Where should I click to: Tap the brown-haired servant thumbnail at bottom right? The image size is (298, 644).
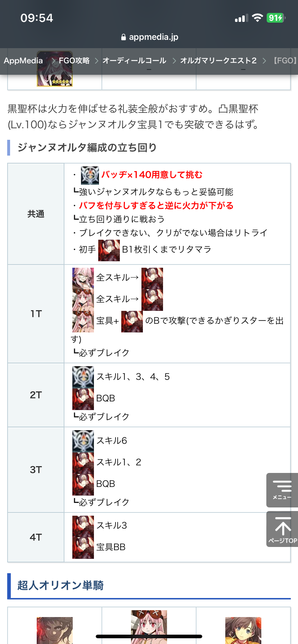[243, 630]
